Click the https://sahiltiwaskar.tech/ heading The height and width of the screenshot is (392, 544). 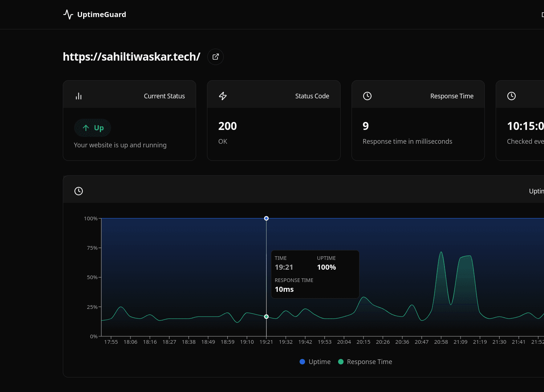pyautogui.click(x=131, y=57)
